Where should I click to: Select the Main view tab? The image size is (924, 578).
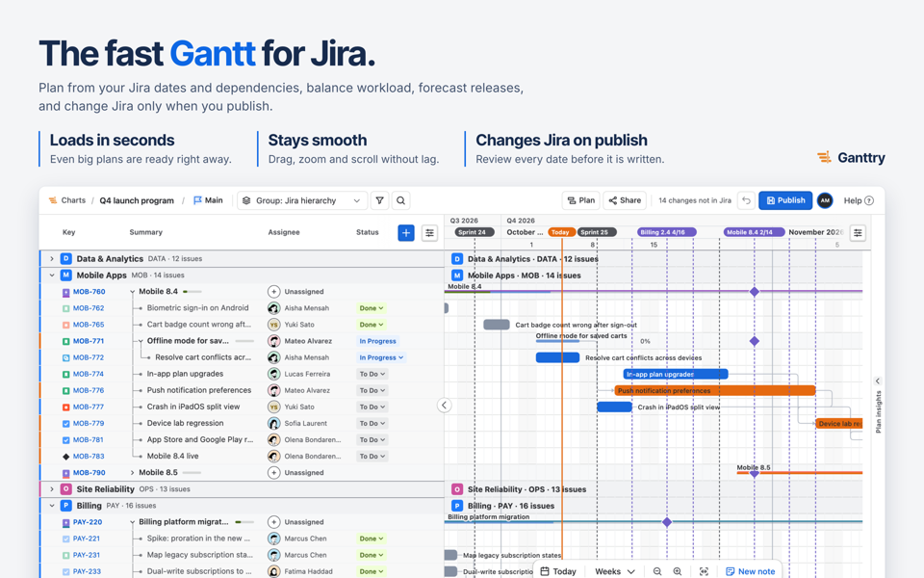coord(208,200)
